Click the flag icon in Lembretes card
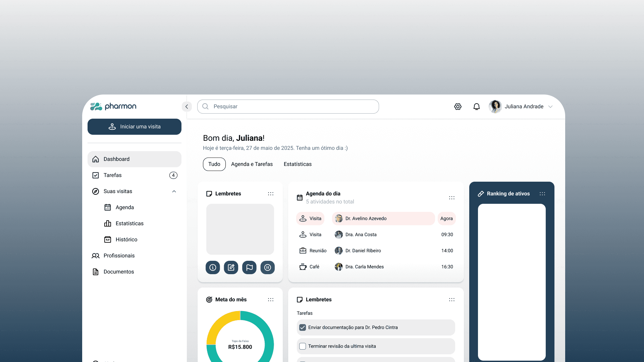This screenshot has height=362, width=644. pos(249,267)
